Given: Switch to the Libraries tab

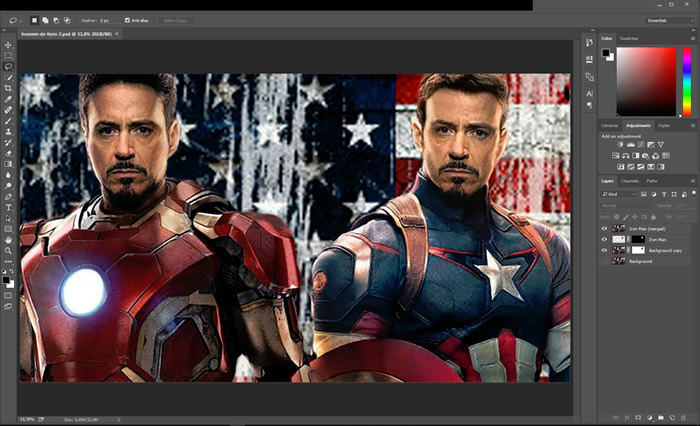Looking at the screenshot, I should point(610,125).
